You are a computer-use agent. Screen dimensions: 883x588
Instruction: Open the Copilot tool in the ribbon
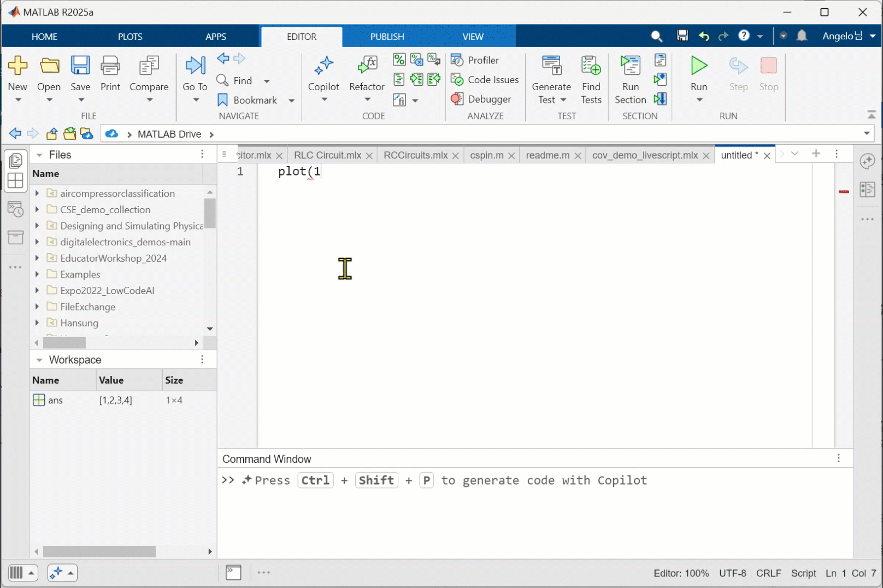coord(324,66)
